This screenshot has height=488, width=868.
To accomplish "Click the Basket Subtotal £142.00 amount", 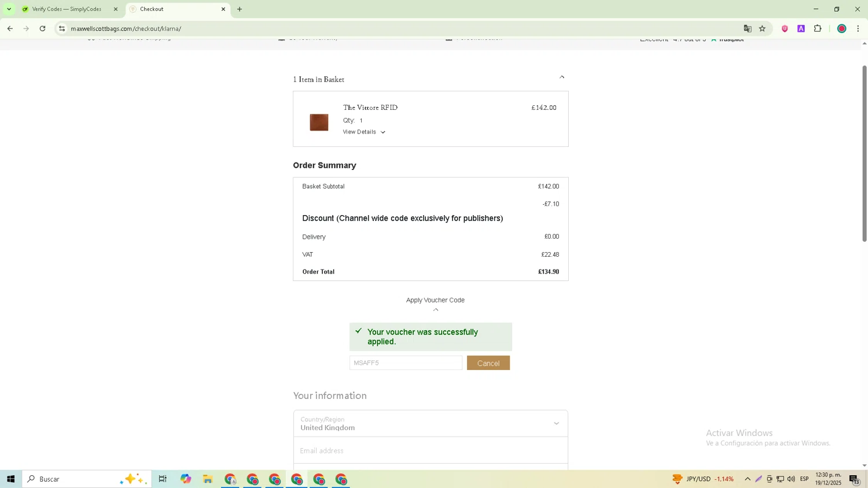I will pos(549,186).
